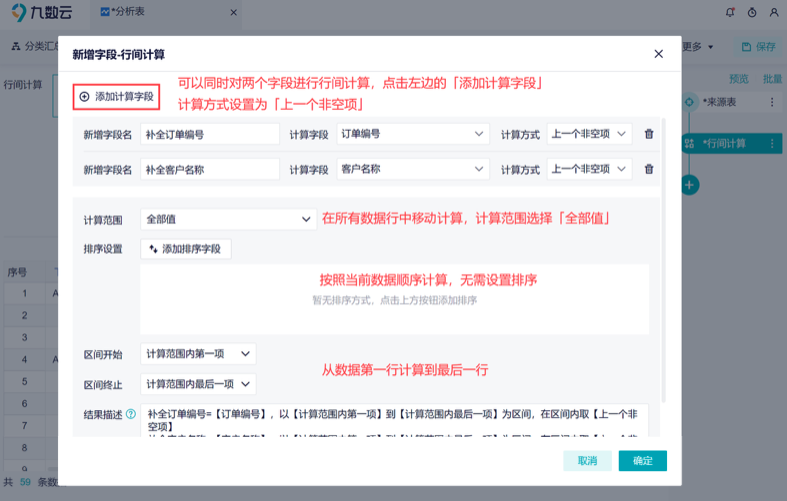This screenshot has height=501, width=787.
Task: Click the *行间计算 node icon
Action: (690, 144)
